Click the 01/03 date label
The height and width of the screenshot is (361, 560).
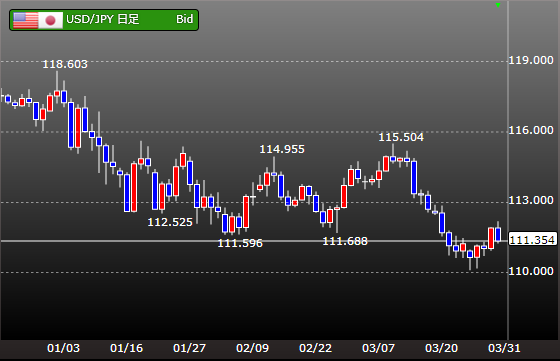[x=64, y=348]
